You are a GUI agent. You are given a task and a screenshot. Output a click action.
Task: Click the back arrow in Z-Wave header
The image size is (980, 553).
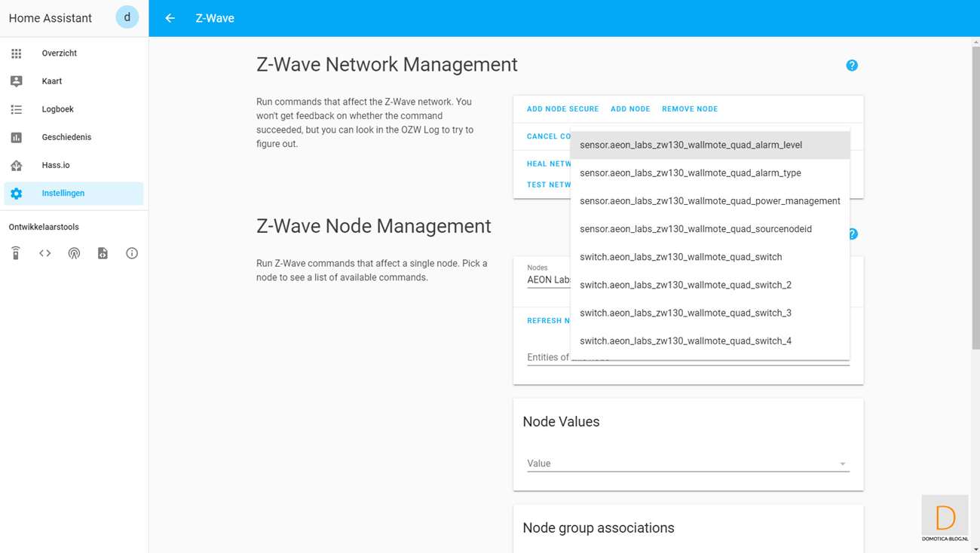coord(170,18)
